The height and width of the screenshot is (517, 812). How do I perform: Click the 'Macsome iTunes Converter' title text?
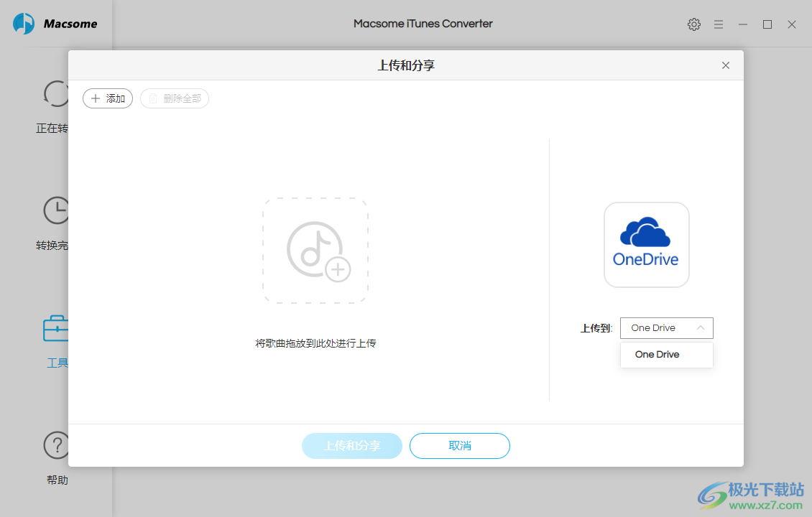pyautogui.click(x=423, y=24)
